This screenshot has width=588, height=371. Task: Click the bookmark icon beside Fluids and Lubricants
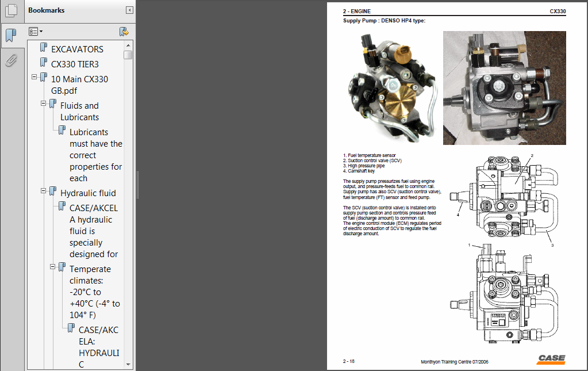tap(53, 104)
